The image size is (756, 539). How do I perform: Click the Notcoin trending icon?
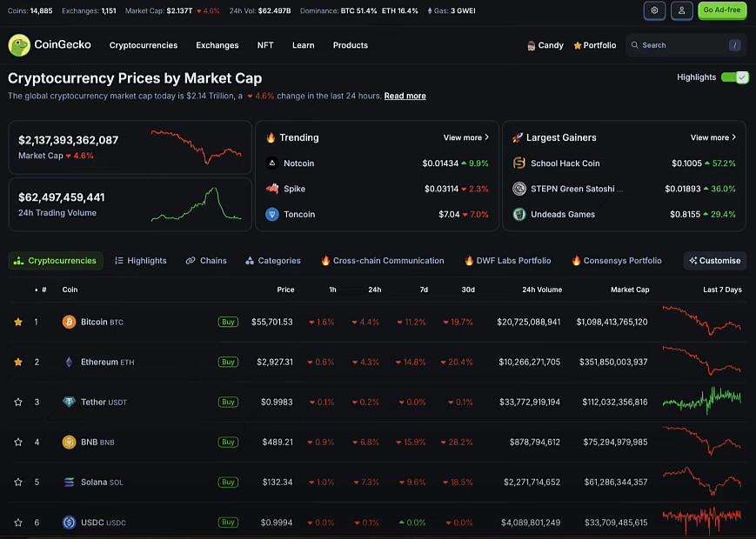tap(272, 163)
